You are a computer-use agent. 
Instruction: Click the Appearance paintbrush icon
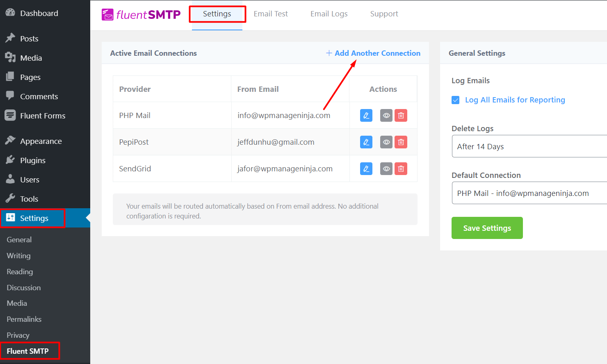[10, 141]
